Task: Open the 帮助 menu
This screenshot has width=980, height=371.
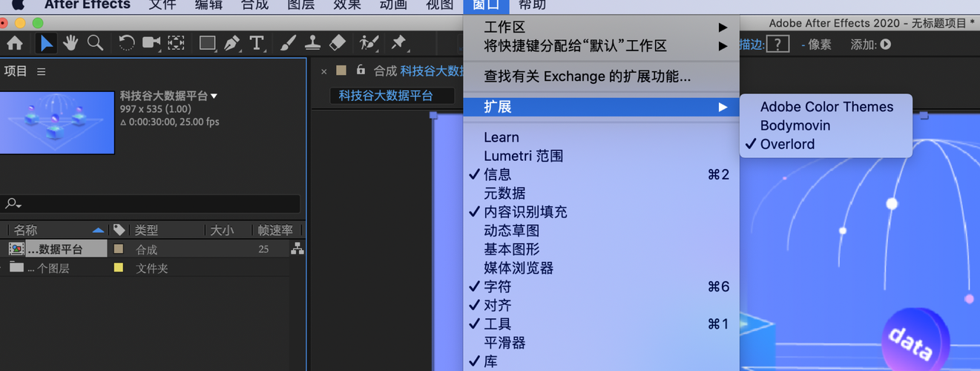Action: [x=532, y=4]
